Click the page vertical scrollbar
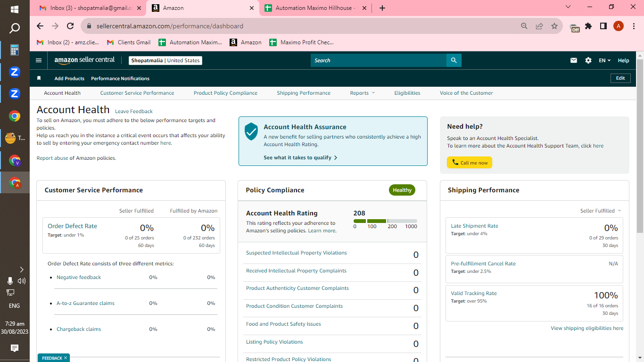The image size is (644, 362). (640, 146)
